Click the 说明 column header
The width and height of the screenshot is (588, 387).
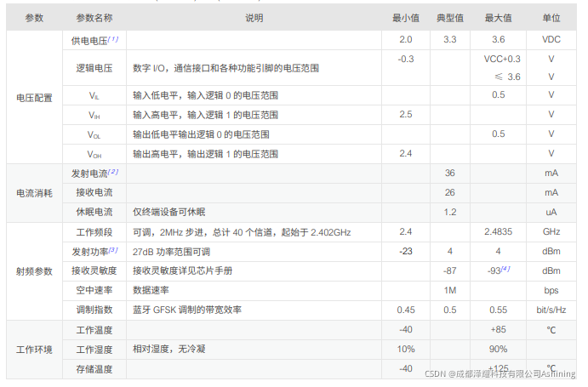254,18
